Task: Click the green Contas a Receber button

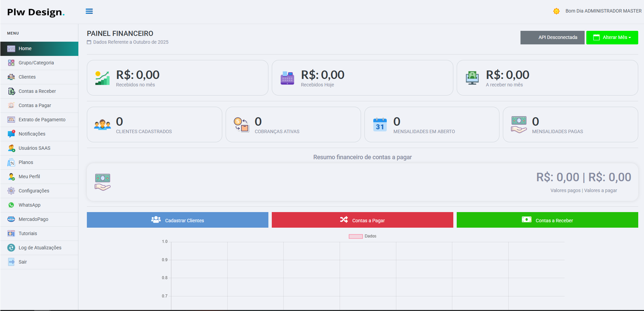Action: click(x=547, y=220)
